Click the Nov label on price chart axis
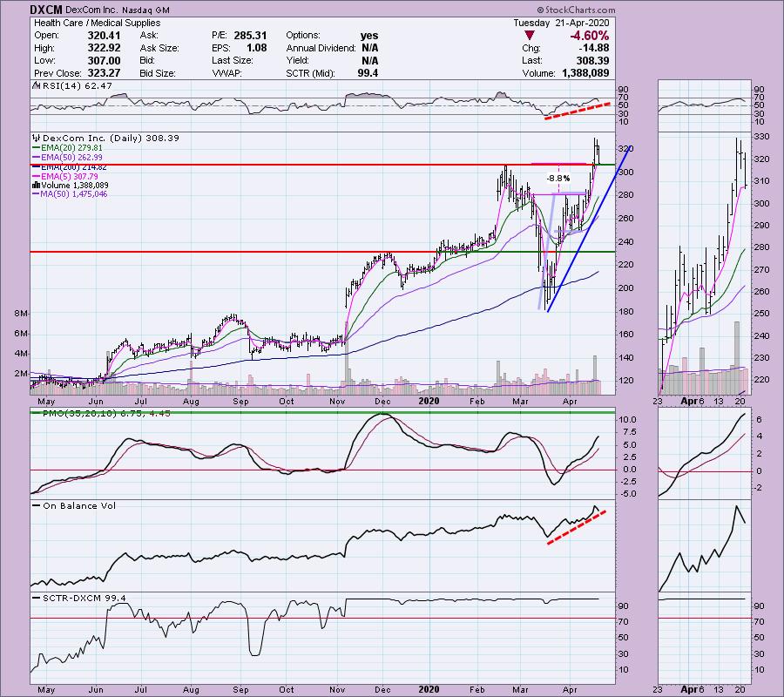784x697 pixels. pyautogui.click(x=337, y=401)
